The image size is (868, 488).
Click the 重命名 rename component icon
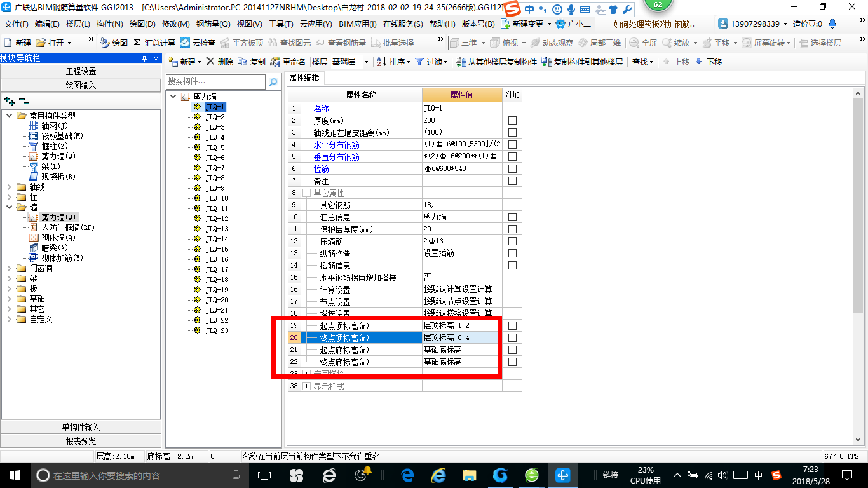[275, 62]
